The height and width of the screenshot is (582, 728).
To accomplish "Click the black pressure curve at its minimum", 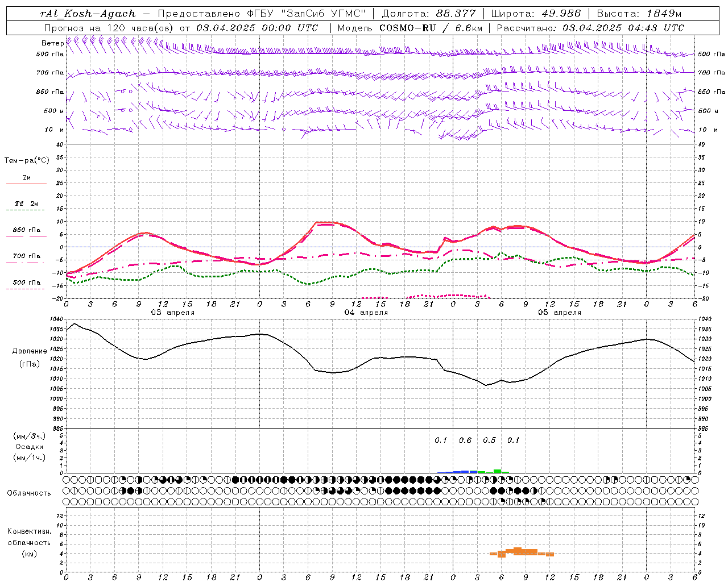I will pos(486,385).
